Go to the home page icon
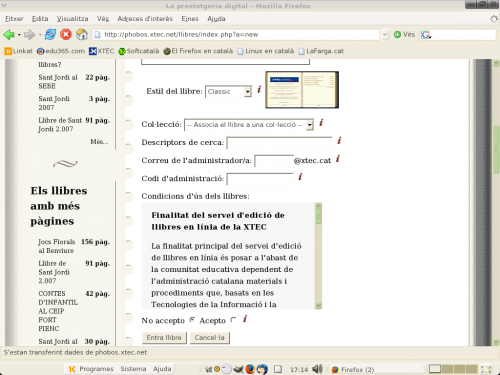 pos(82,34)
